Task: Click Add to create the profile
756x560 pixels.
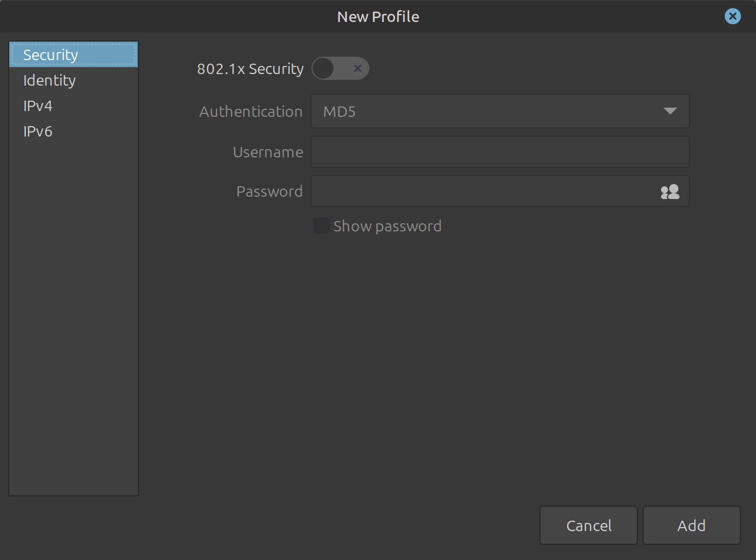Action: coord(691,525)
